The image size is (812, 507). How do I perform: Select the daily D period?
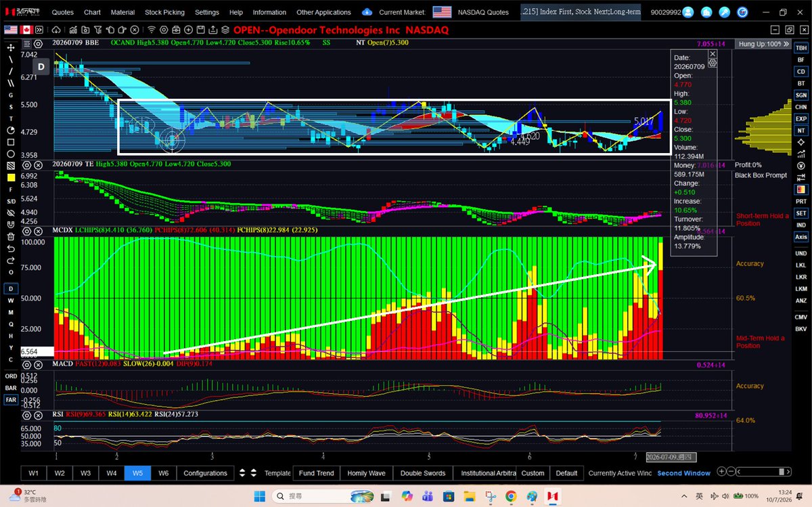pos(11,289)
